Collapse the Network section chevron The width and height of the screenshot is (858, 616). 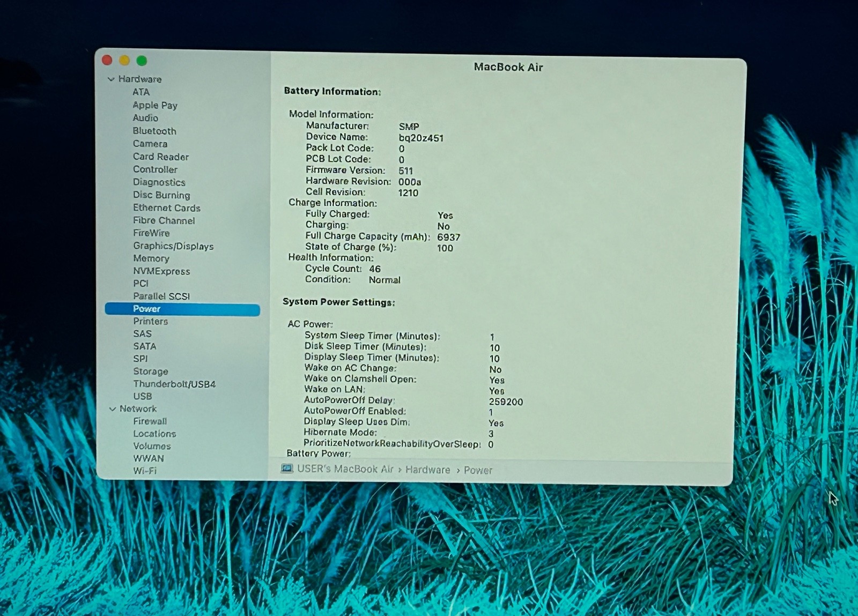pos(112,409)
